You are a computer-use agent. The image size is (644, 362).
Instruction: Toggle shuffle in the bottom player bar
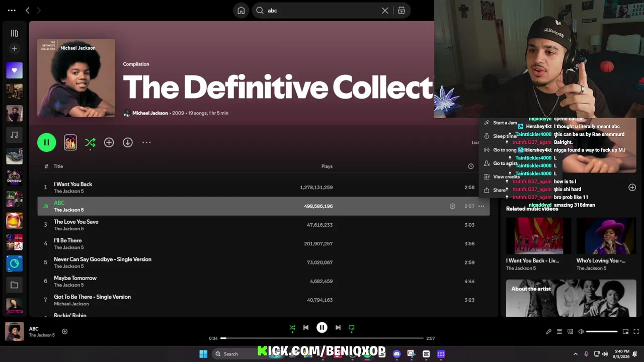[292, 328]
